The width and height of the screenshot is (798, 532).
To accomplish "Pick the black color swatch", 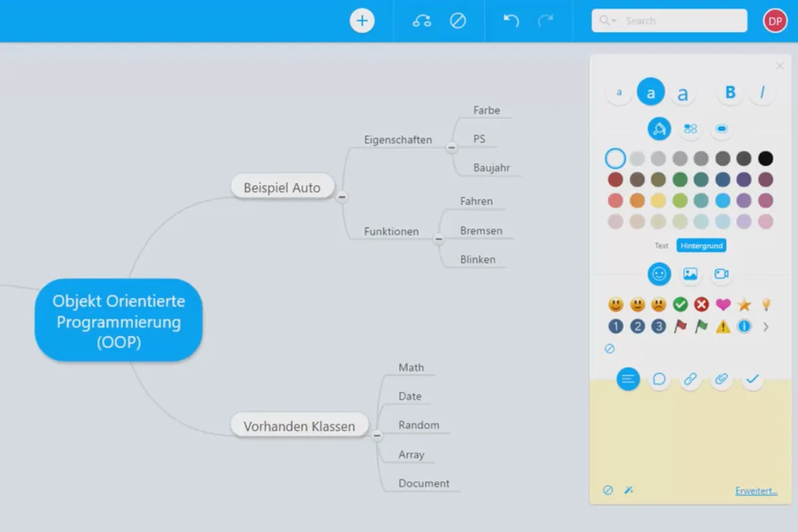I will pos(766,158).
